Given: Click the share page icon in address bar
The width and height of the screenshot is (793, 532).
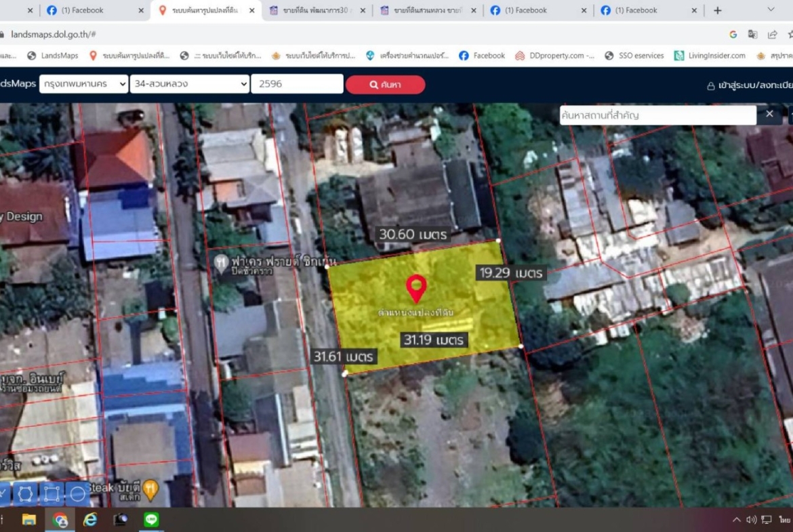Looking at the screenshot, I should pos(772,35).
